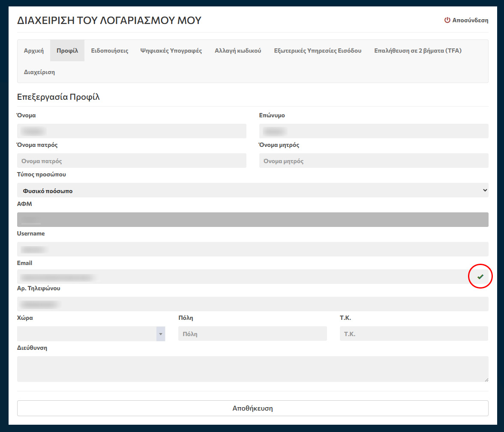The image size is (504, 432).
Task: Switch to the Ειδοποιήσεις tab
Action: tap(110, 51)
